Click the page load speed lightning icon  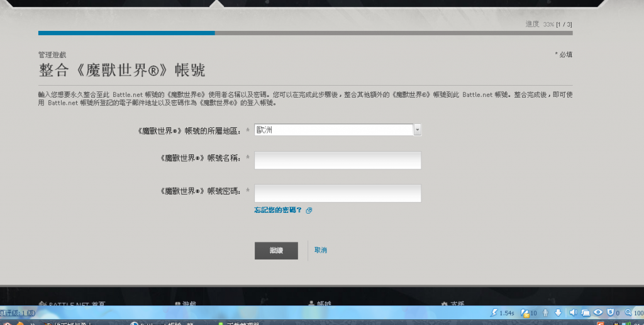pos(494,312)
